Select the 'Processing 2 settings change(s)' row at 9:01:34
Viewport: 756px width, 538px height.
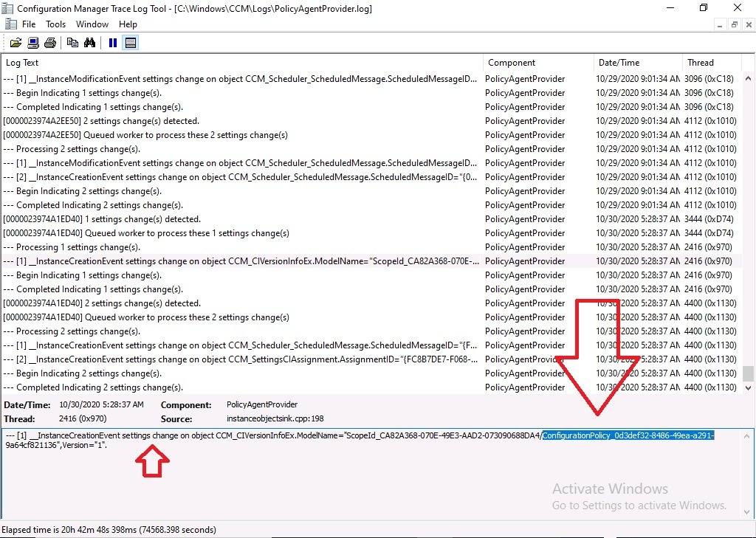click(x=371, y=149)
